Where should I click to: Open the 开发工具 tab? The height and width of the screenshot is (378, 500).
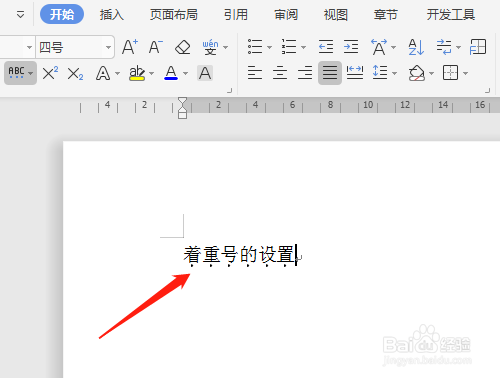(x=451, y=15)
